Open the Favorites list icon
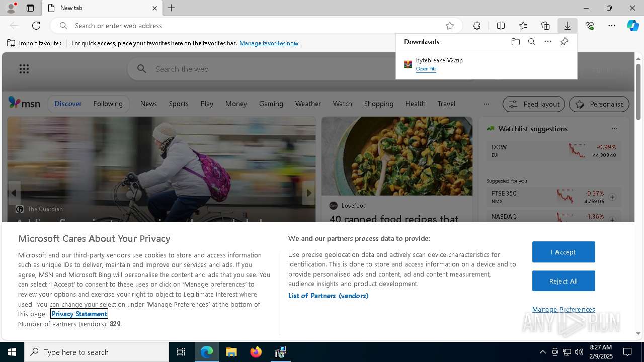Image resolution: width=644 pixels, height=362 pixels. click(523, 26)
